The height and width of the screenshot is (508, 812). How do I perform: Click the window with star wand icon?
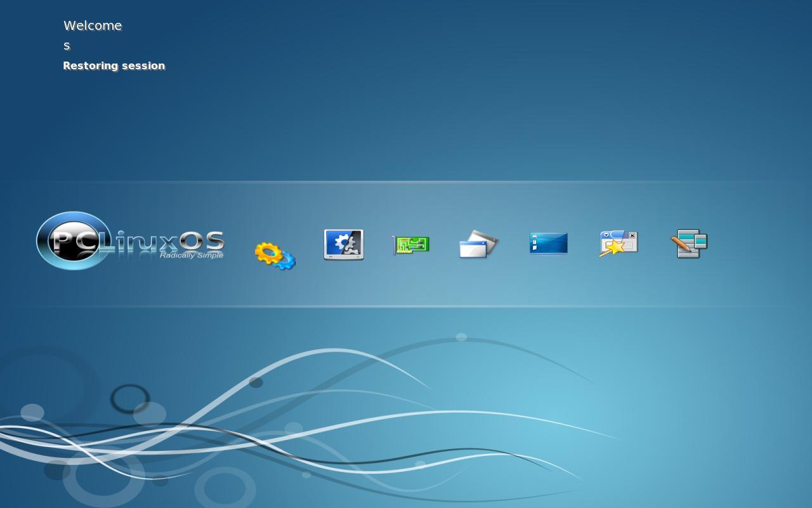pos(619,244)
